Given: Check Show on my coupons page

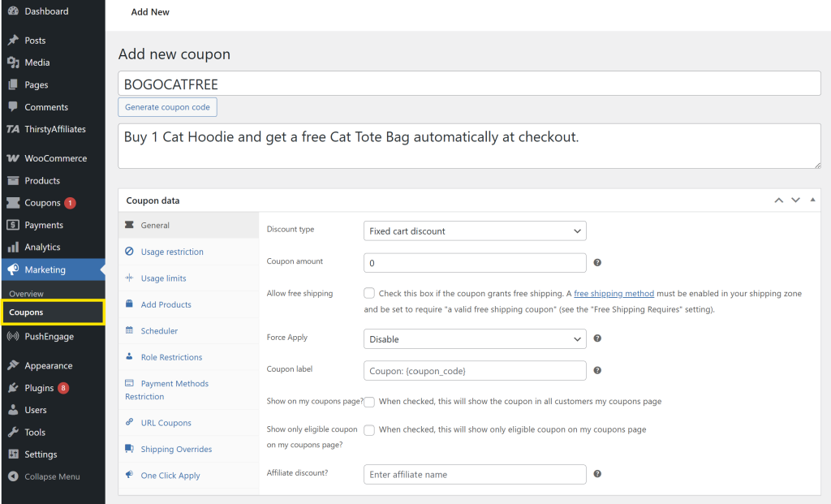Looking at the screenshot, I should 369,402.
